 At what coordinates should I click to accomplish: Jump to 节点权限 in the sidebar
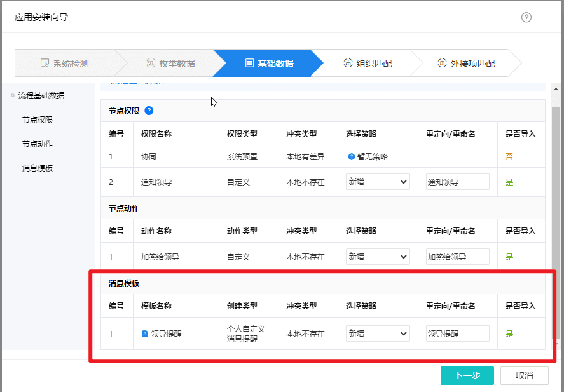tap(38, 120)
